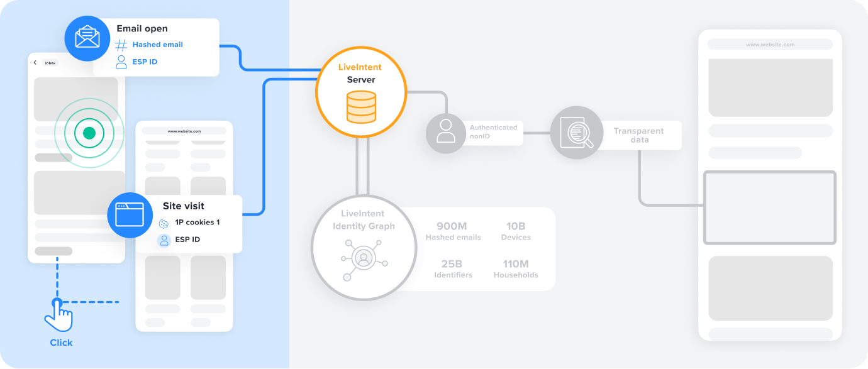Click the 10B Devices stat
The image size is (868, 369).
coord(516,231)
